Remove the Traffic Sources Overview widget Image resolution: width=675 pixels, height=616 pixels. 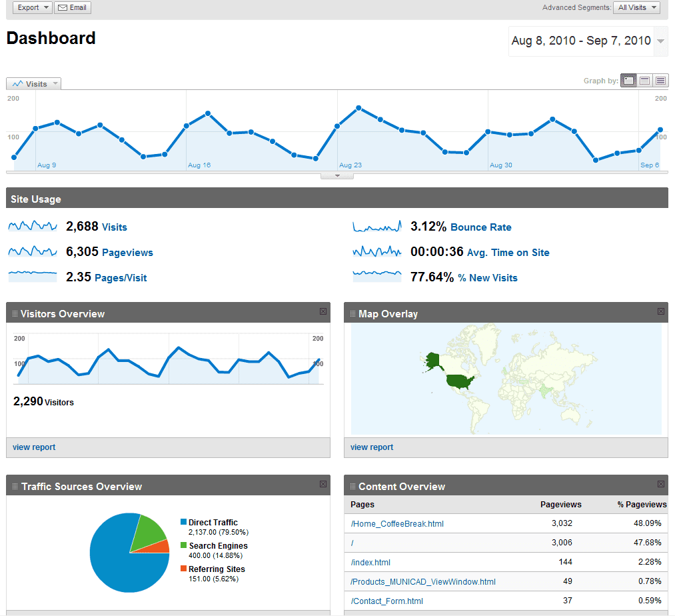coord(323,484)
